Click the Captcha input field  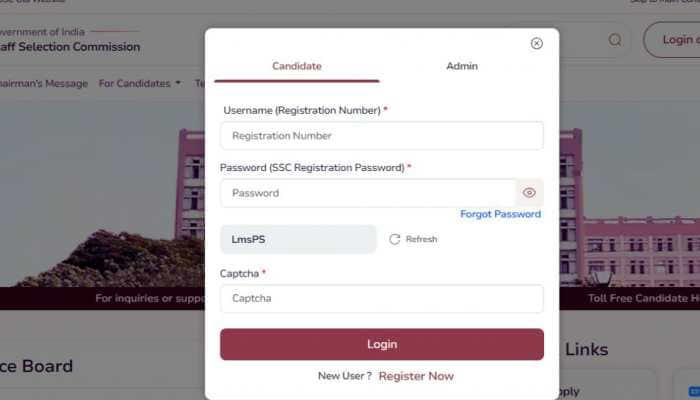click(x=381, y=298)
